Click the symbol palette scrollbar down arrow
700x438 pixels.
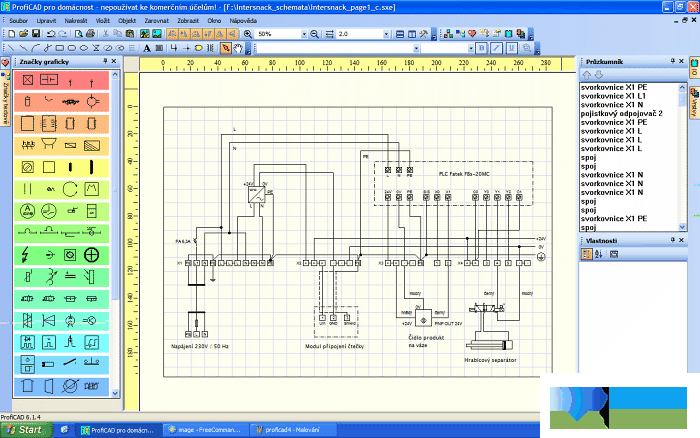[x=115, y=393]
